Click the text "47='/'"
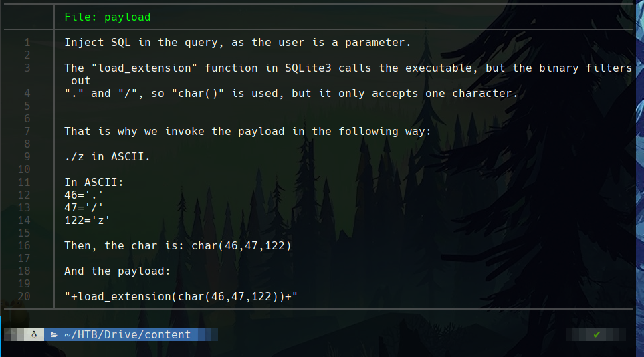This screenshot has width=644, height=357. (x=84, y=208)
